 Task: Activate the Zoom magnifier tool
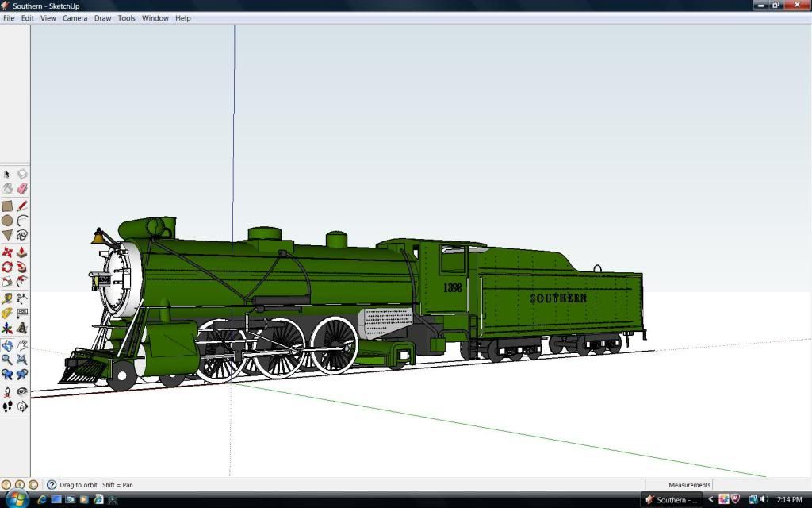(6, 360)
